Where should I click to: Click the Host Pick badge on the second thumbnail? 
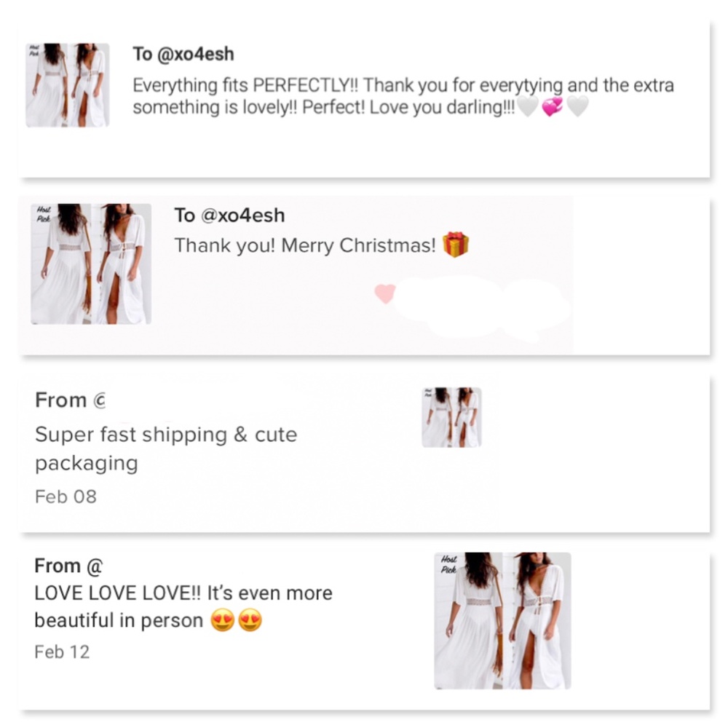click(x=44, y=212)
